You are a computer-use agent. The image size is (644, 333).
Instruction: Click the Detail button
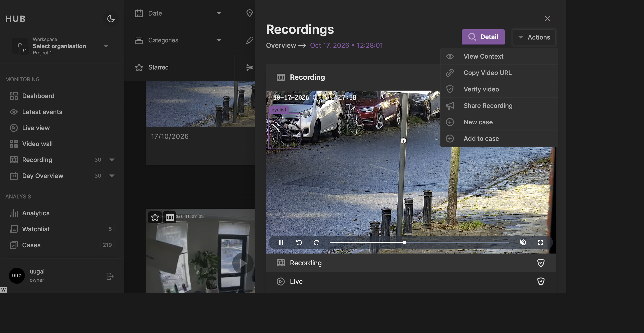coord(483,37)
